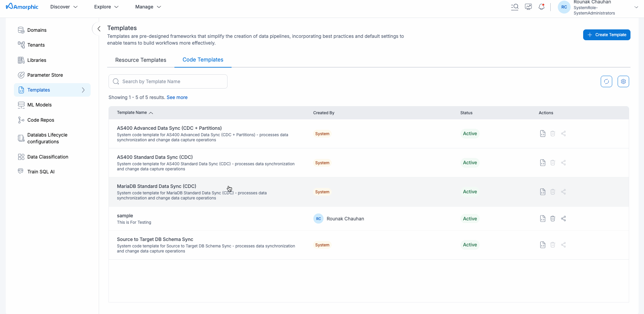644x314 pixels.
Task: Delete the sample template
Action: coord(553,219)
